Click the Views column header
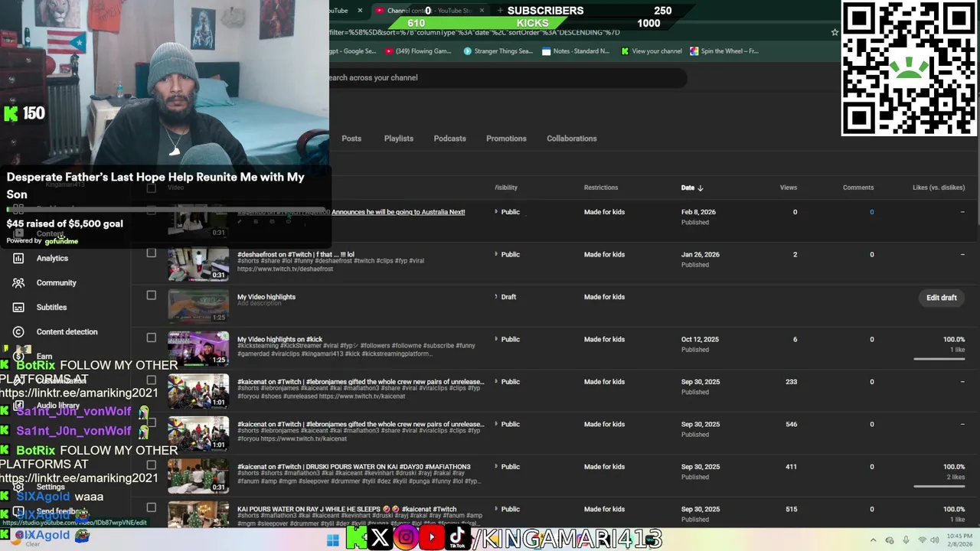Screen dimensions: 980x551 [789, 187]
